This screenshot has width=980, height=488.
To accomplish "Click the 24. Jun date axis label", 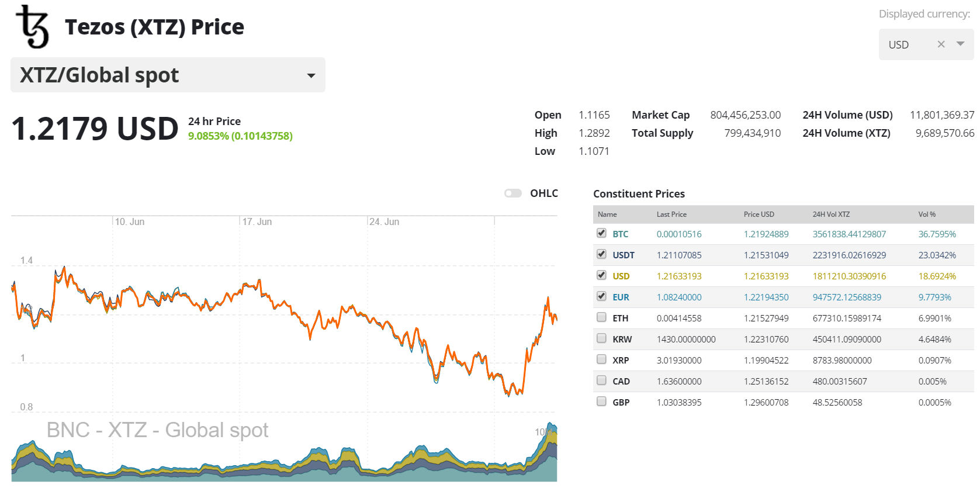I will click(x=385, y=222).
